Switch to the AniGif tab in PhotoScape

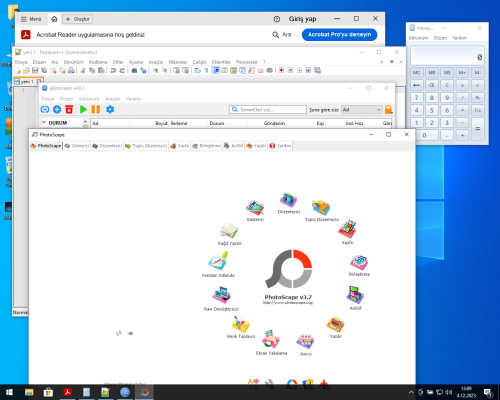tap(233, 146)
